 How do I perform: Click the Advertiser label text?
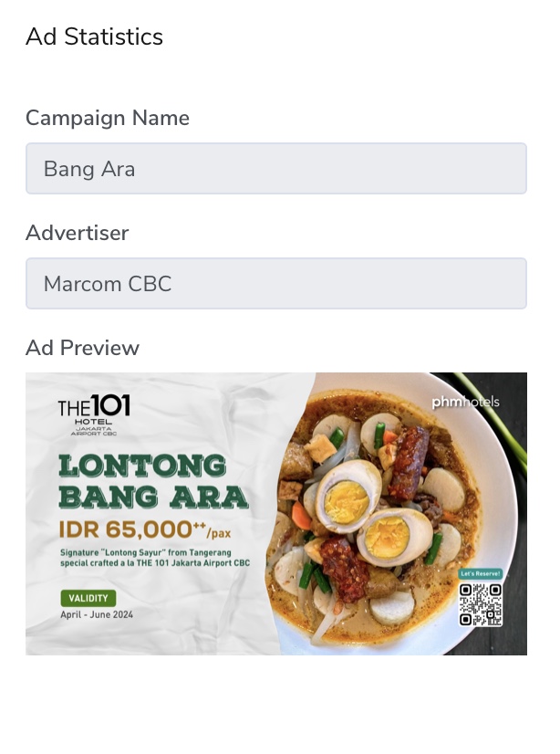click(x=78, y=234)
